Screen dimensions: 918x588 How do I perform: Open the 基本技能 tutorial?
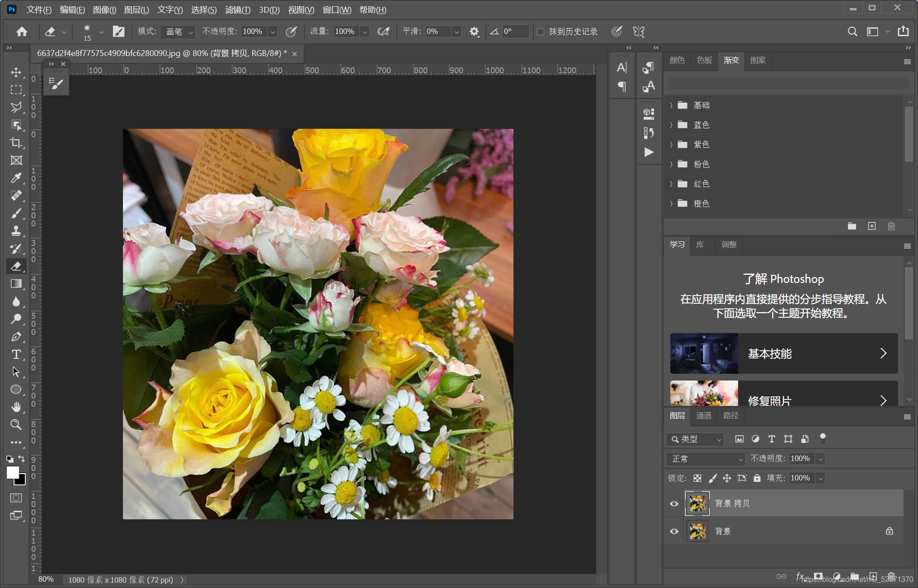click(784, 353)
